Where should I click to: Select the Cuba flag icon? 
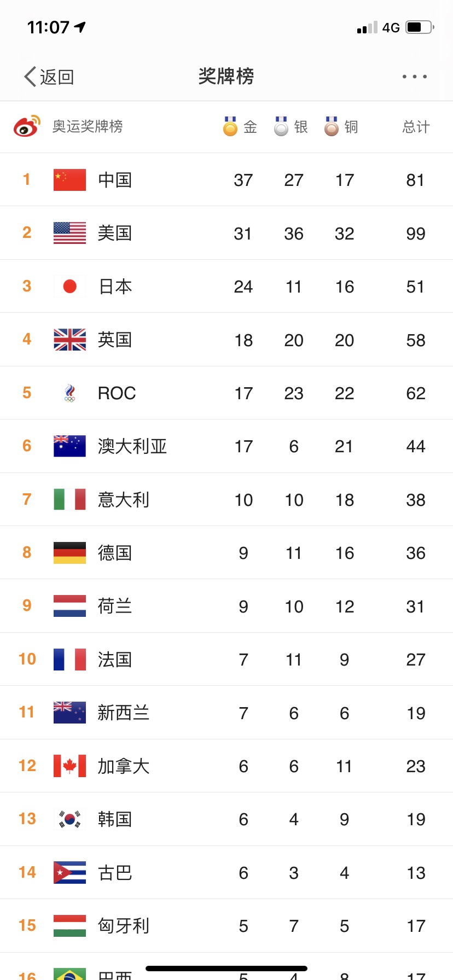click(x=69, y=873)
